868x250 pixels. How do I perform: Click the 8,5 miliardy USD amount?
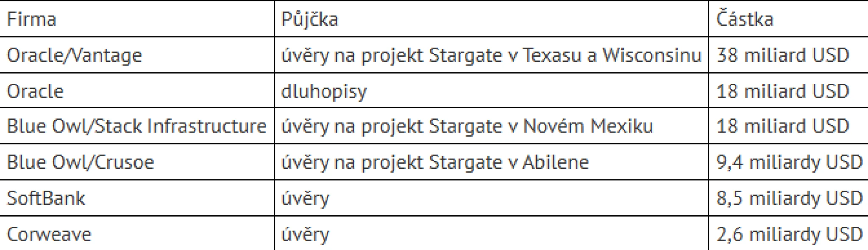(x=789, y=198)
